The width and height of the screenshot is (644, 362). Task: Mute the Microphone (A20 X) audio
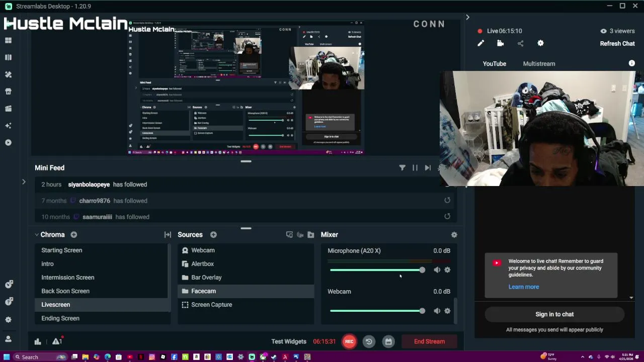coord(437,270)
